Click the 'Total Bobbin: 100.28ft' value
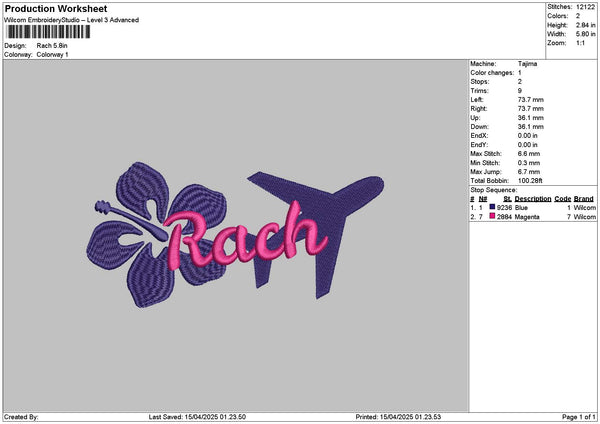This screenshot has height=424, width=600. click(530, 181)
